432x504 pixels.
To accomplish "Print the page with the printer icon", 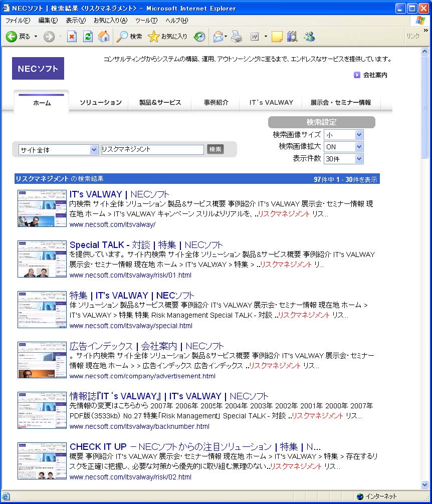I will [x=237, y=36].
